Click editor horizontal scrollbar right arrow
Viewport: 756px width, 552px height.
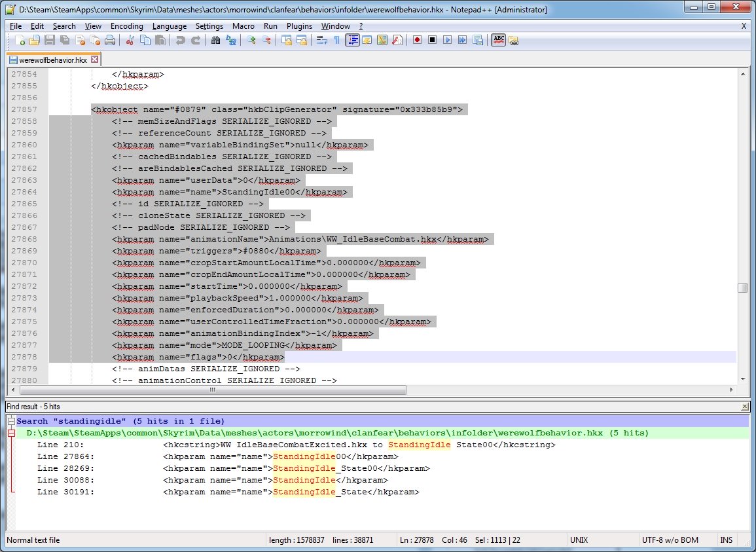tap(732, 390)
